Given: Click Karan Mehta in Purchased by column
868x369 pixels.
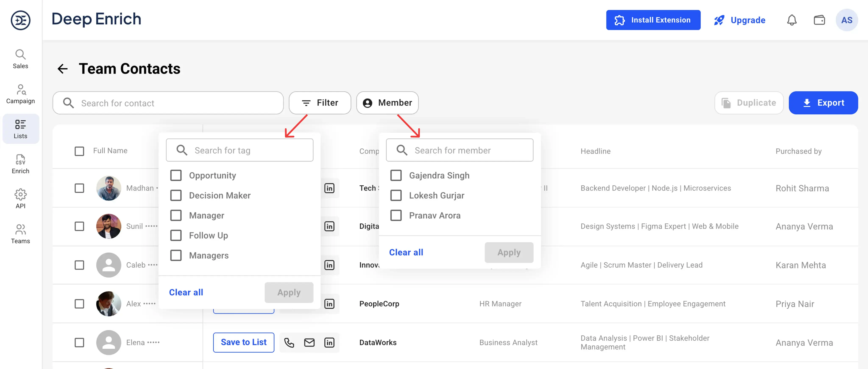Looking at the screenshot, I should (801, 265).
